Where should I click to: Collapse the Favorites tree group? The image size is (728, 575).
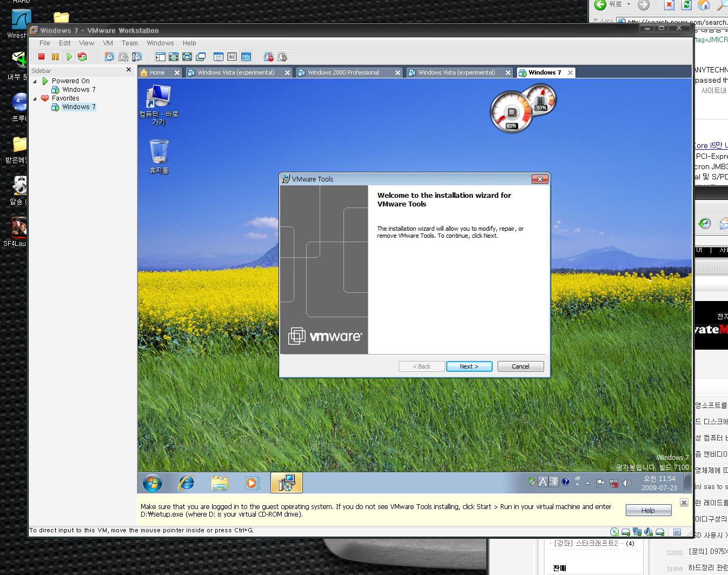pos(35,98)
